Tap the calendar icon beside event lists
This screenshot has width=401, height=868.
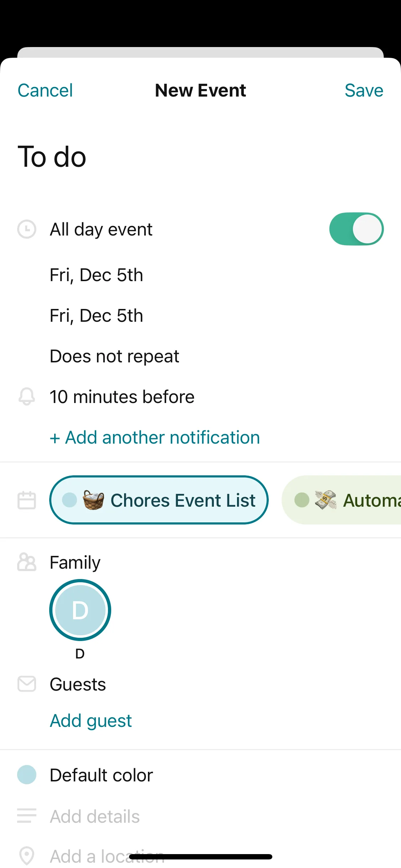point(27,500)
